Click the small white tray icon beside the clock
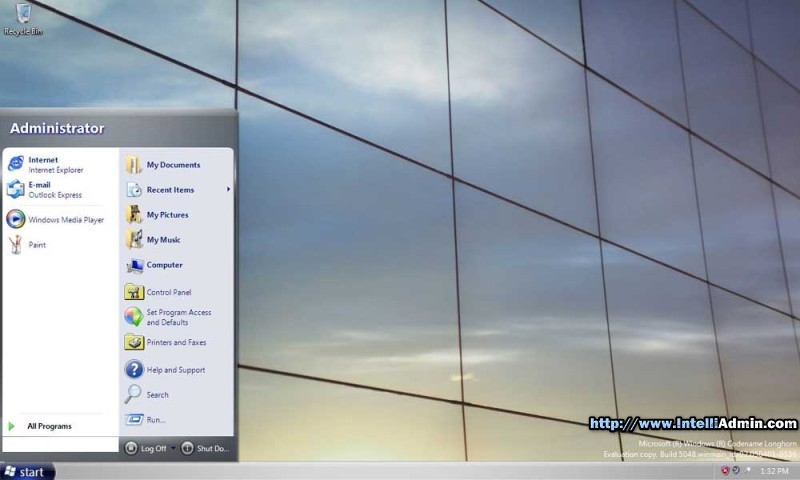Screen dimensions: 800x480 (x=747, y=470)
